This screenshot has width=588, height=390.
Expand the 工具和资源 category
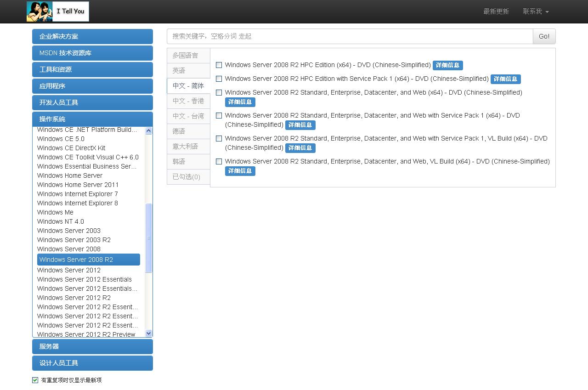(92, 69)
